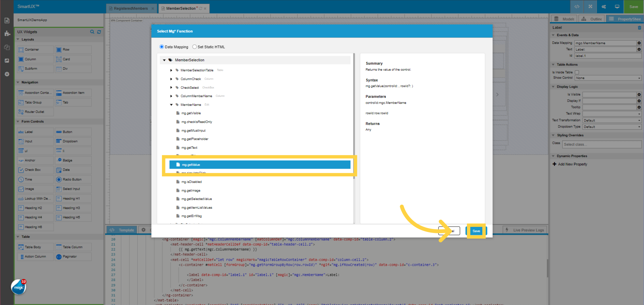Select the puzzle-piece components icon in sidebar
The height and width of the screenshot is (305, 644).
[x=7, y=33]
